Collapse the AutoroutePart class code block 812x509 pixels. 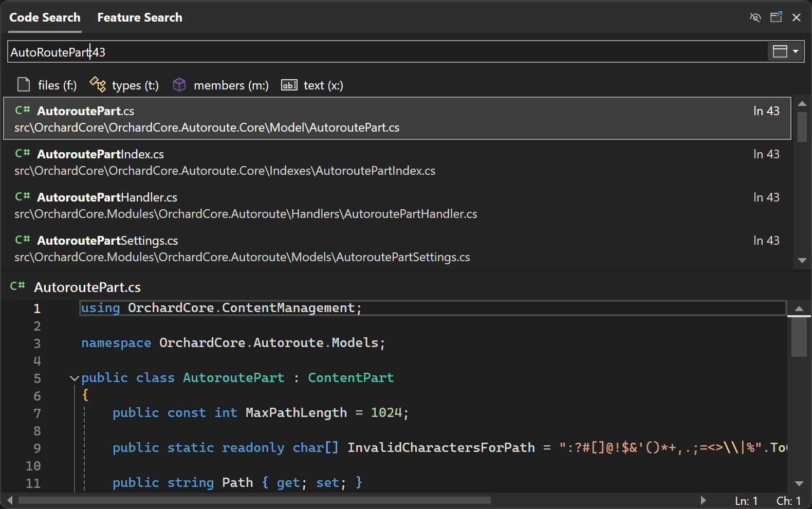click(x=75, y=378)
